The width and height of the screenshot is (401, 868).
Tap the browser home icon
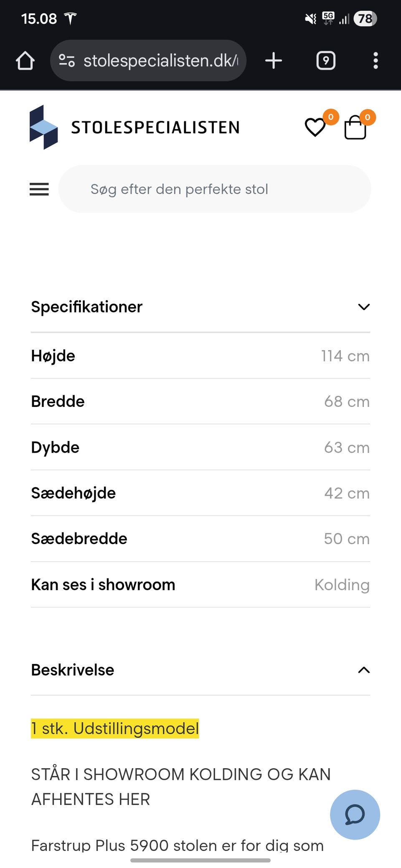[25, 61]
